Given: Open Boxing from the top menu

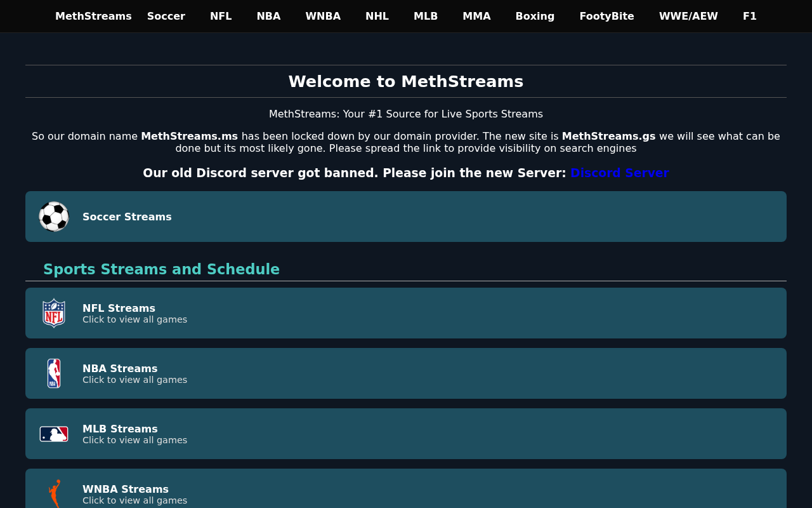Looking at the screenshot, I should (535, 17).
